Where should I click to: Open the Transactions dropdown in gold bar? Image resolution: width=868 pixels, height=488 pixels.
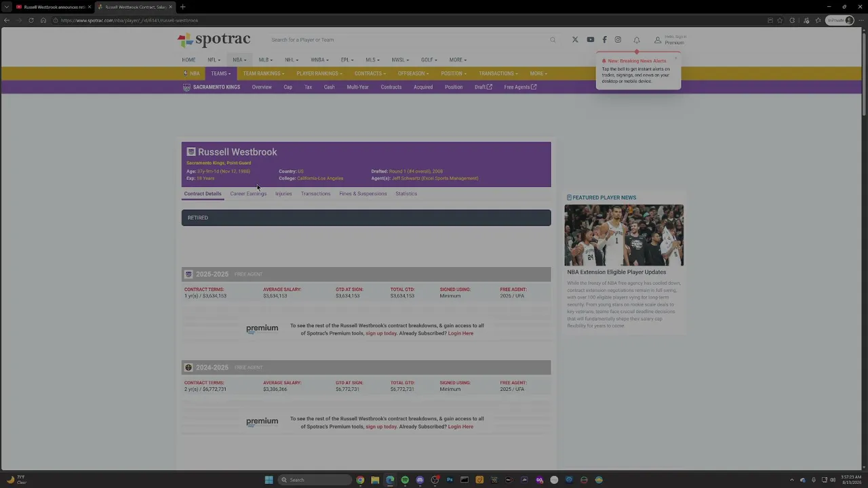pyautogui.click(x=498, y=73)
